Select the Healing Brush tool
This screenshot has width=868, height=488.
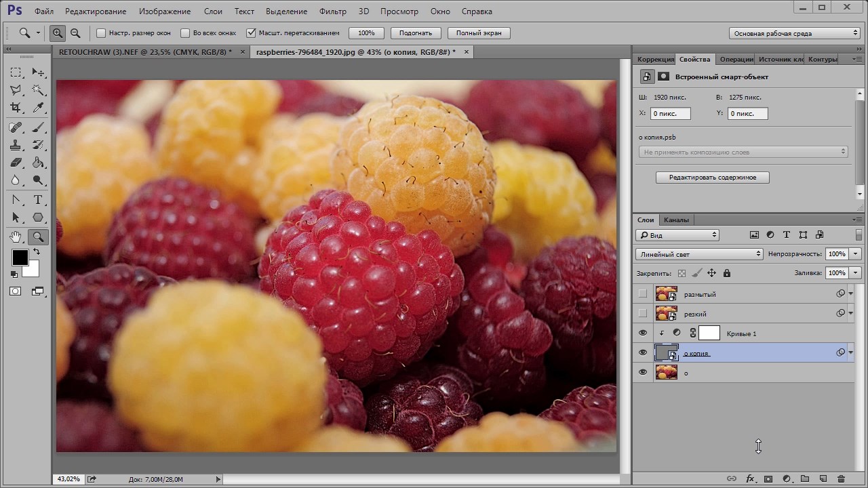[16, 127]
